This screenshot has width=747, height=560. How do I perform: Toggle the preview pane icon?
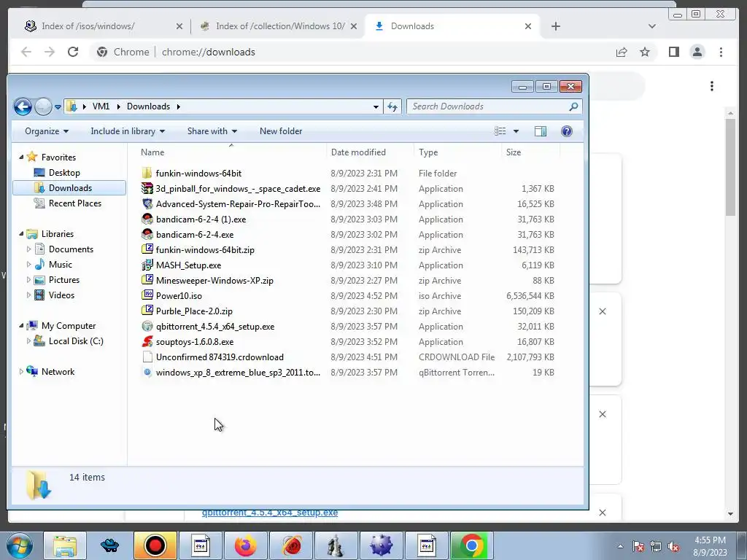541,131
